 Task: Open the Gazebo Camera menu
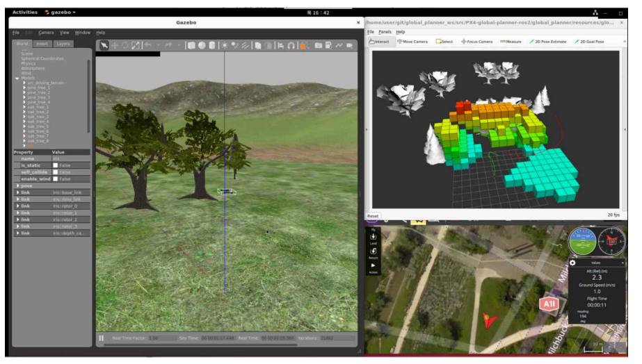pos(46,33)
